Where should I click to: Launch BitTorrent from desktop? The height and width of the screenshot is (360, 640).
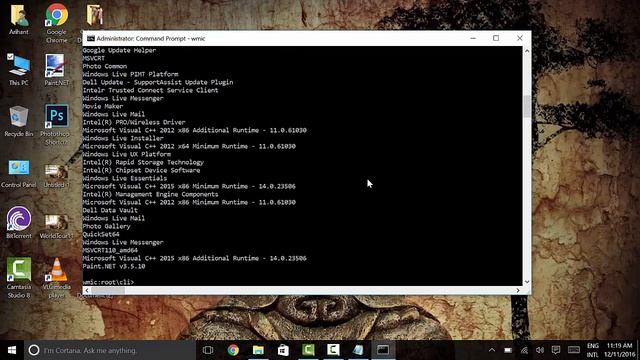click(x=19, y=222)
